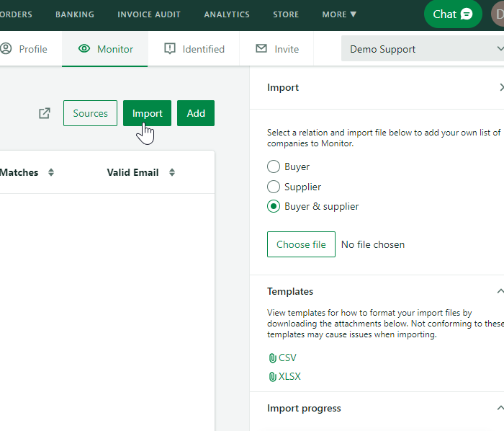Screen dimensions: 504x431
Task: Click the Profile person icon
Action: point(6,48)
